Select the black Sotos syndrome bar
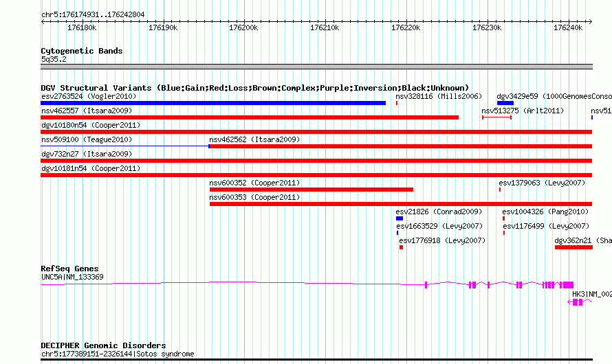The width and height of the screenshot is (612, 364). tap(316, 359)
